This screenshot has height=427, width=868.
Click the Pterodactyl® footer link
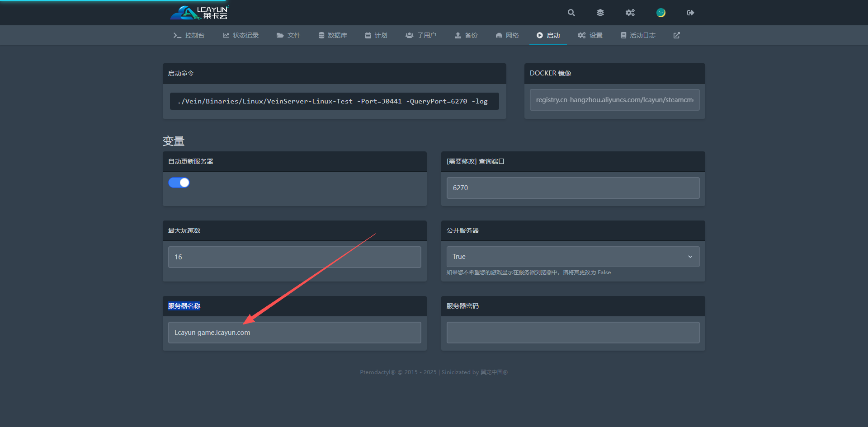pyautogui.click(x=377, y=372)
